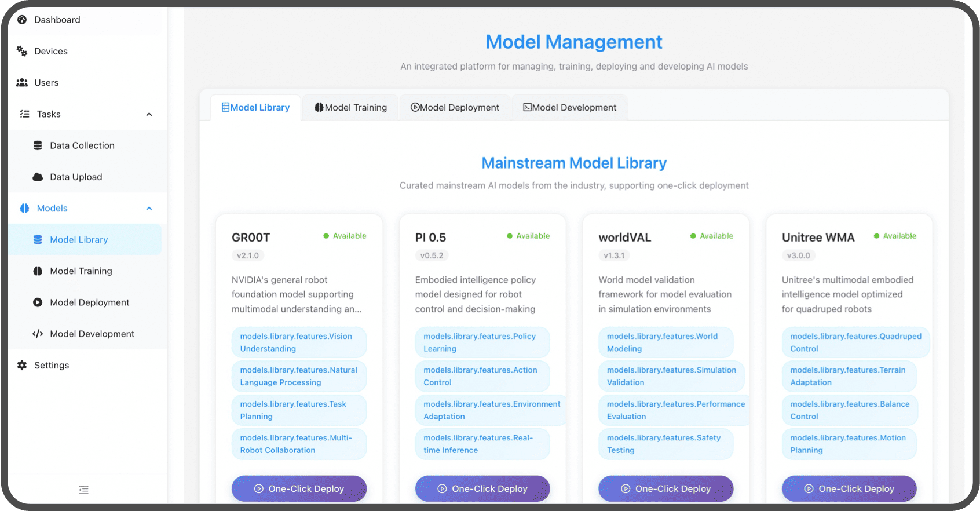Click the Devices gears icon
This screenshot has width=980, height=511.
[x=22, y=51]
